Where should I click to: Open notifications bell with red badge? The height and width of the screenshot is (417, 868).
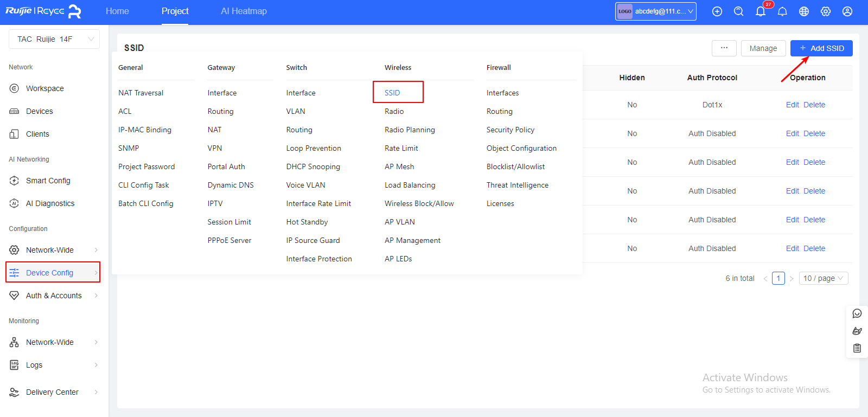click(x=761, y=11)
